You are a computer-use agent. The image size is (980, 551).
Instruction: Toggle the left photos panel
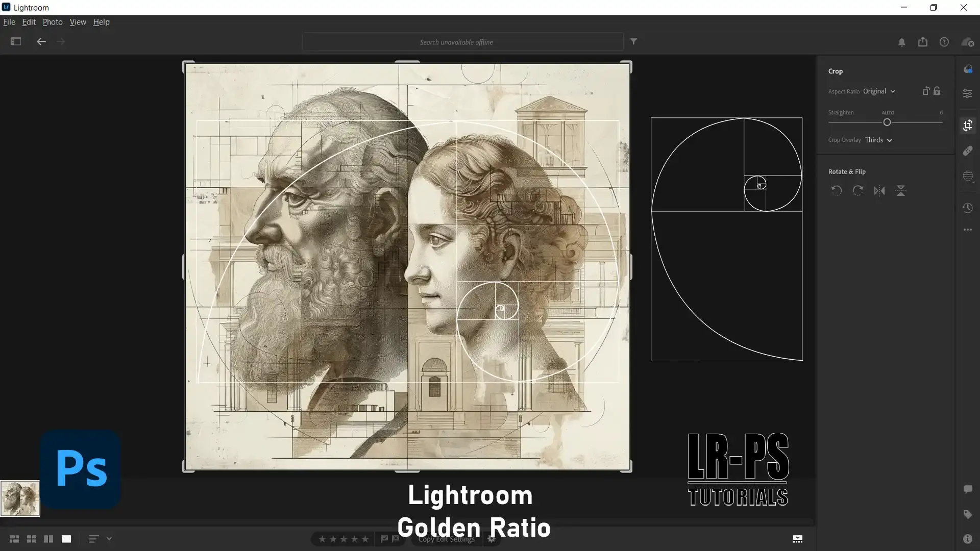pos(16,41)
